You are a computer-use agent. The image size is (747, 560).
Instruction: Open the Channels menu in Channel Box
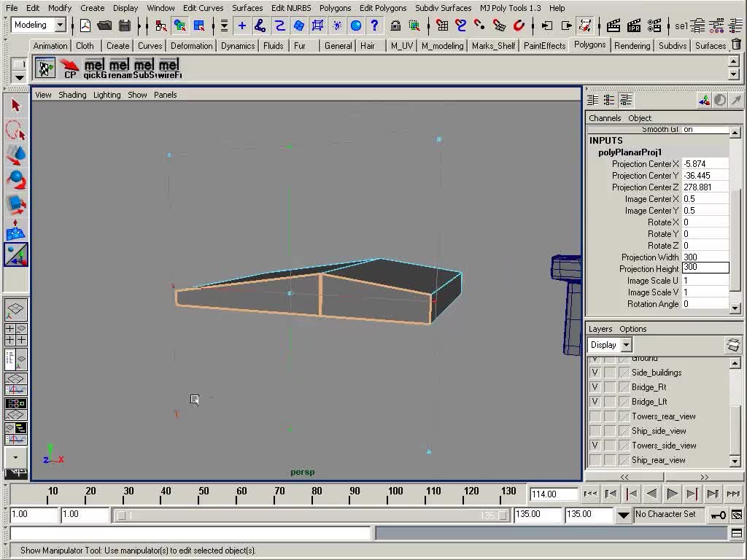(605, 118)
